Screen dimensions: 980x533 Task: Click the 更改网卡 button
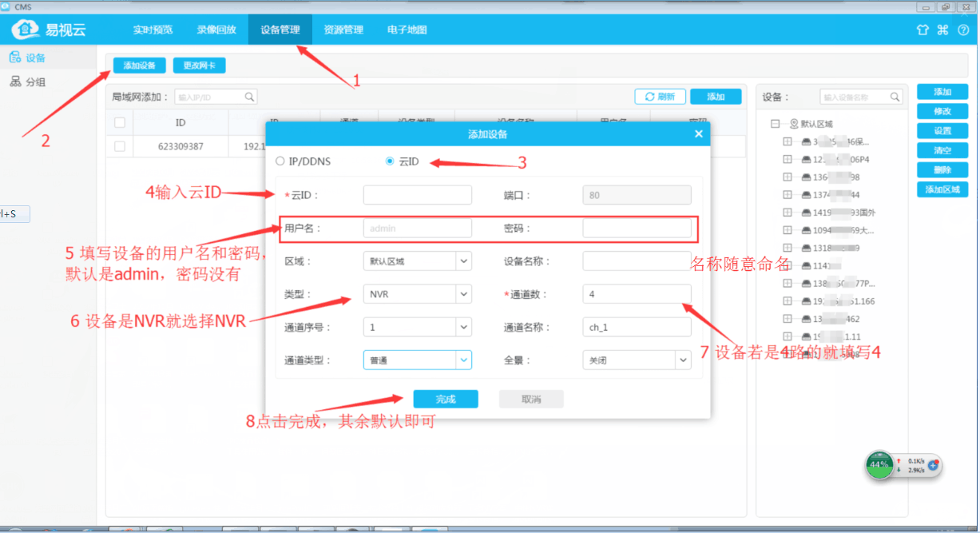click(199, 65)
